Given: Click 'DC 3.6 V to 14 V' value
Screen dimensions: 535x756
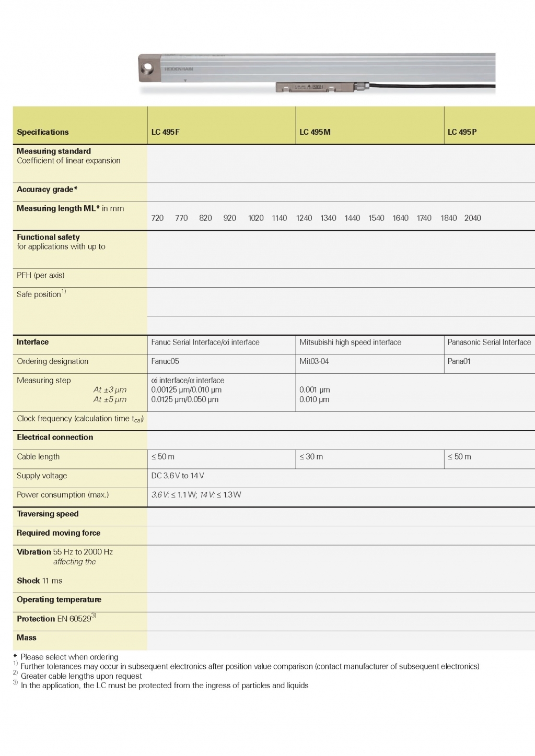Looking at the screenshot, I should click(178, 476).
